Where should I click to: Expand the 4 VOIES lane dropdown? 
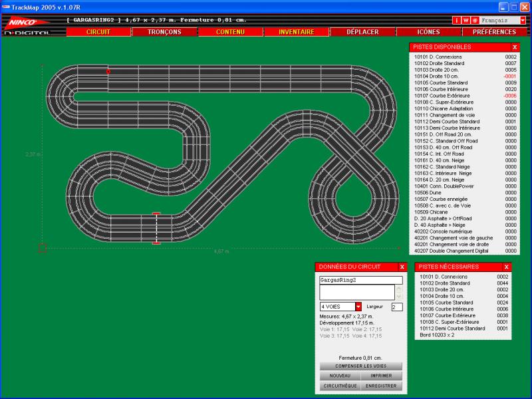point(358,307)
